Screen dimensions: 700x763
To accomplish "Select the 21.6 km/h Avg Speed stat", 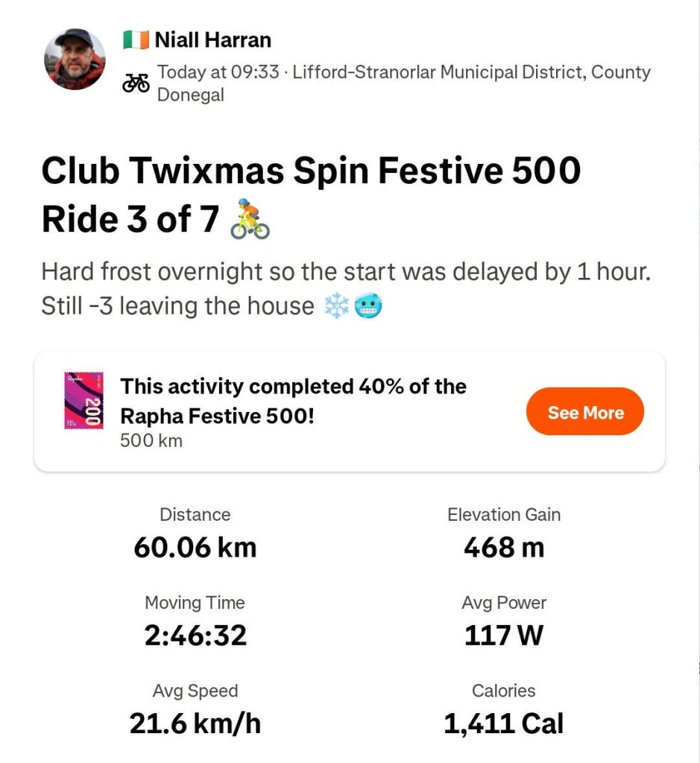I will pos(195,723).
